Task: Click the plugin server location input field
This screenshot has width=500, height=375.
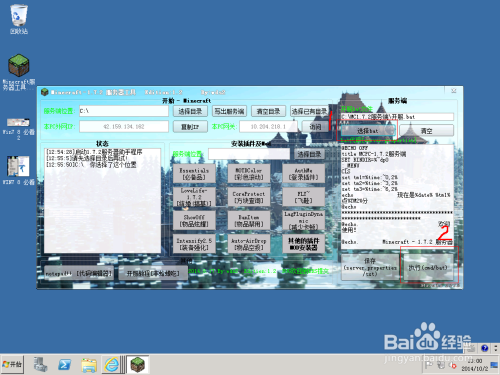Action: pos(249,154)
